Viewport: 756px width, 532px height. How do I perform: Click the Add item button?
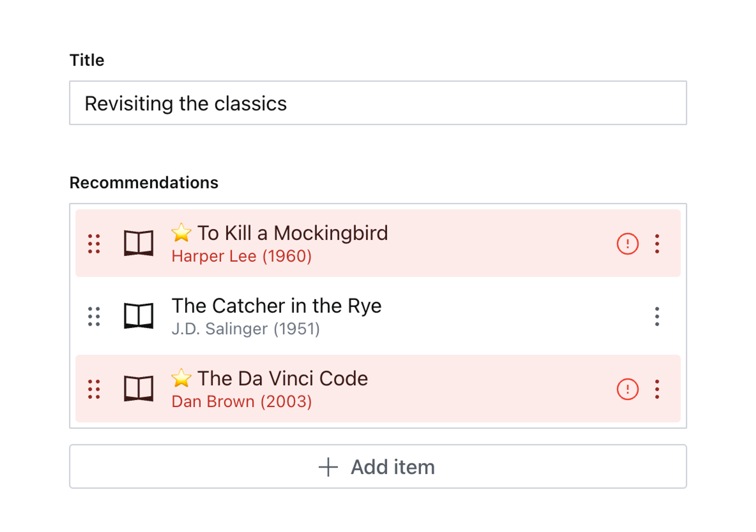tap(378, 467)
